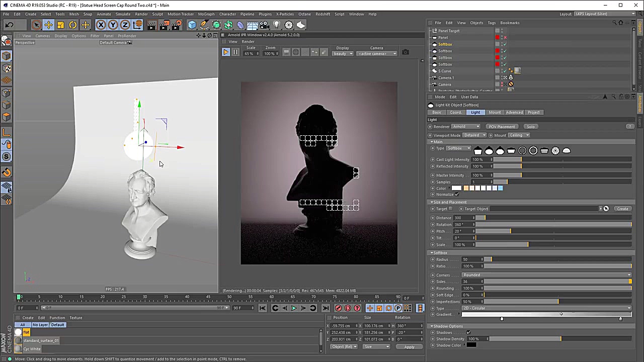Image resolution: width=644 pixels, height=362 pixels.
Task: Select the Move tool in top toolbar
Action: [48, 25]
